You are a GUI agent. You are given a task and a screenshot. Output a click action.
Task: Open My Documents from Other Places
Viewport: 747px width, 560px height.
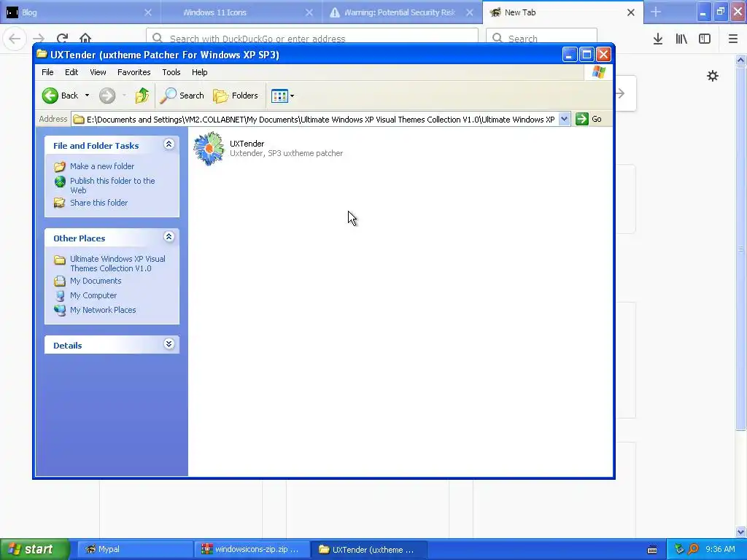click(96, 281)
